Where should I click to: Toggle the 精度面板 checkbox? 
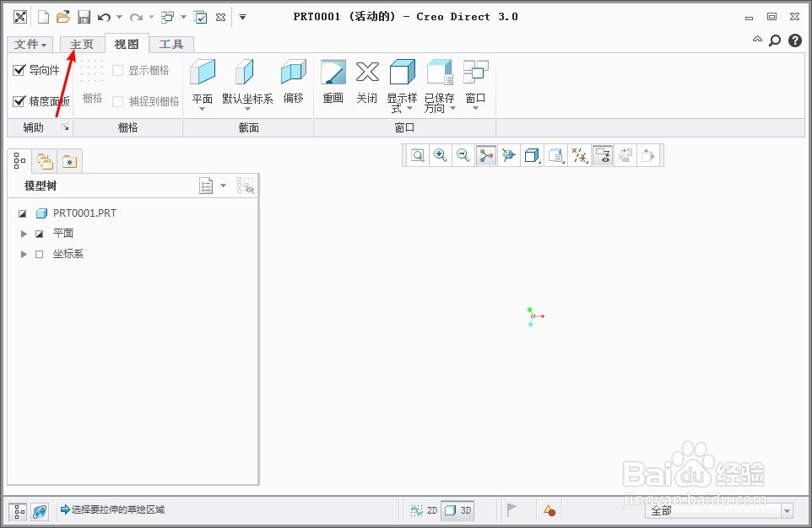click(x=19, y=101)
